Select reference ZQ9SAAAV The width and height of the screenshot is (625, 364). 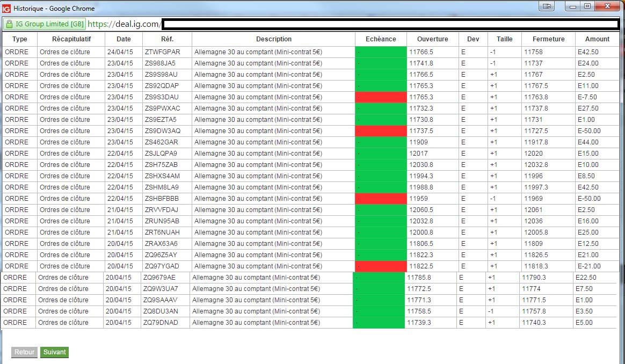coord(160,300)
